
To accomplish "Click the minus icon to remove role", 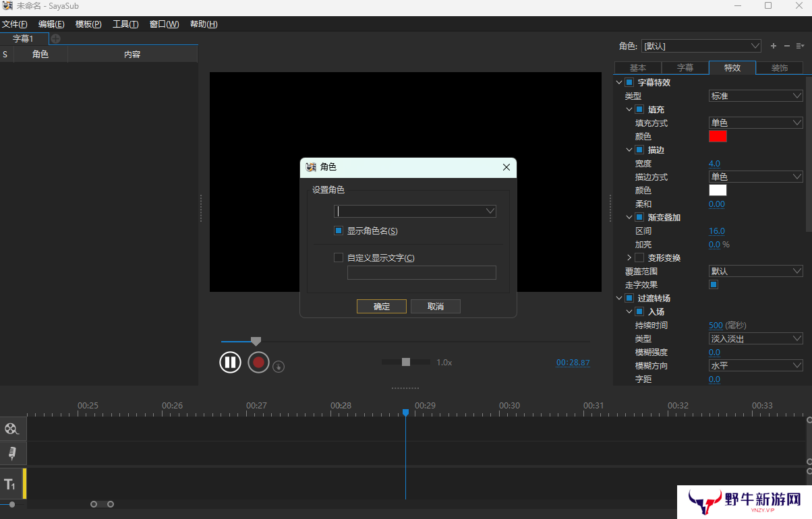I will [x=786, y=46].
